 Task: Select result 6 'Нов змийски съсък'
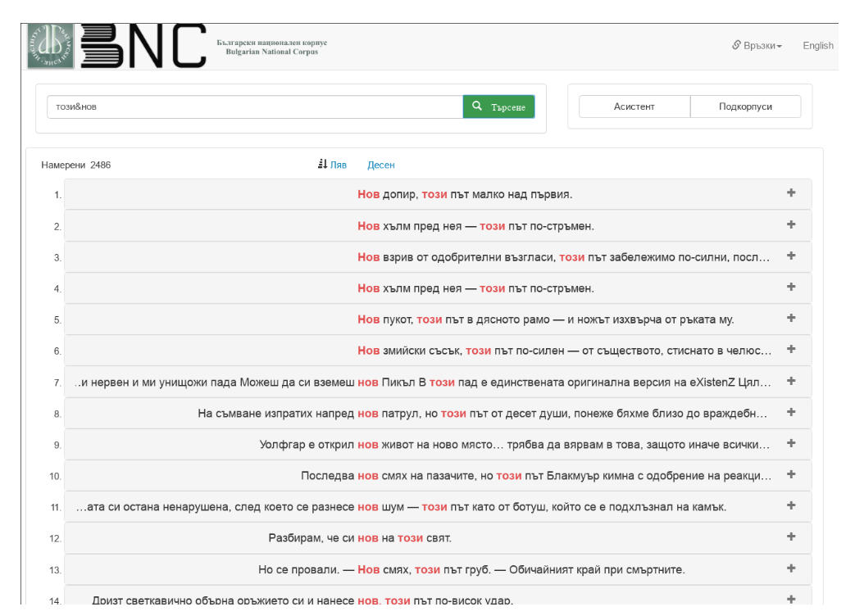coord(438,351)
